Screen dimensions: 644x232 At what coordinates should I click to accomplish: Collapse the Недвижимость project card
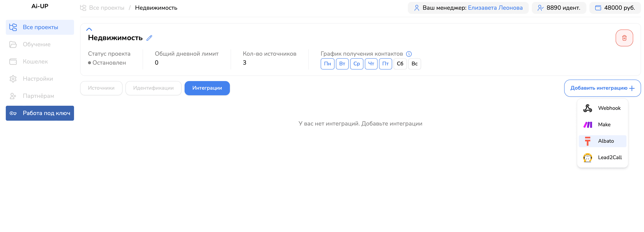click(x=89, y=29)
